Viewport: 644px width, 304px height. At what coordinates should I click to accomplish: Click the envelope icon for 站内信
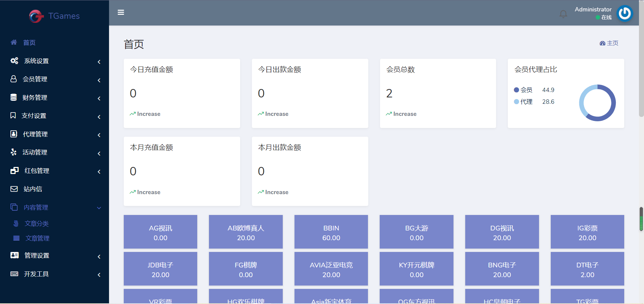click(14, 189)
